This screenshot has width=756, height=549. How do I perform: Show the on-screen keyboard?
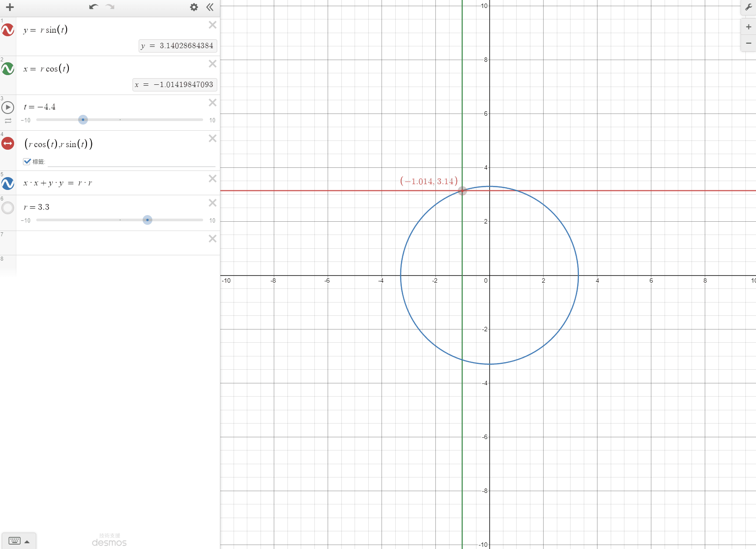19,541
